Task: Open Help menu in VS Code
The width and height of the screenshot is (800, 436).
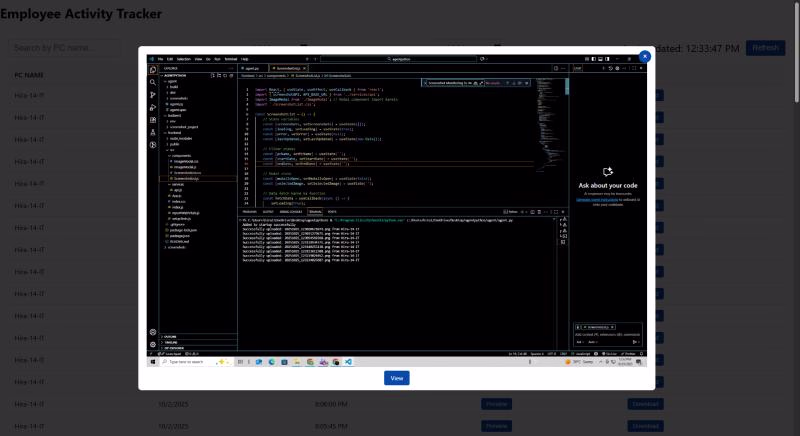Action: pyautogui.click(x=244, y=59)
